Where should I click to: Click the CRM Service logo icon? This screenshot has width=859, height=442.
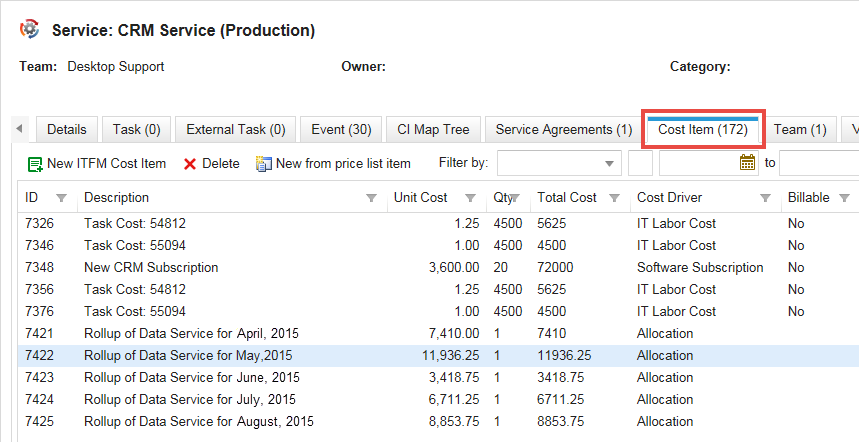[30, 30]
